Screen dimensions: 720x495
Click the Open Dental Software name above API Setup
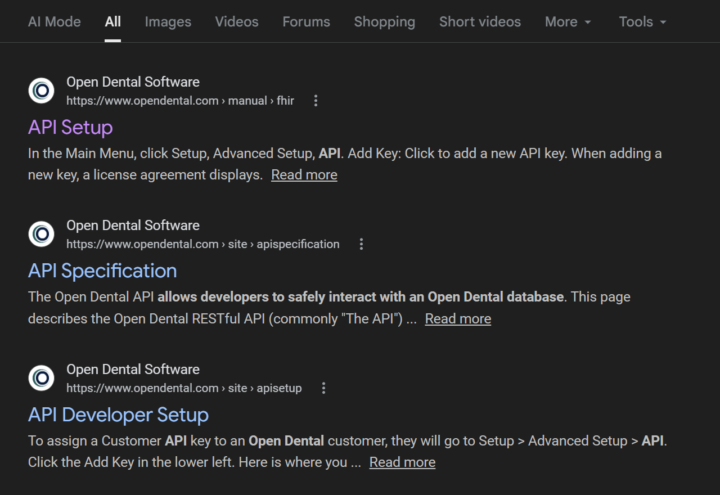click(133, 82)
